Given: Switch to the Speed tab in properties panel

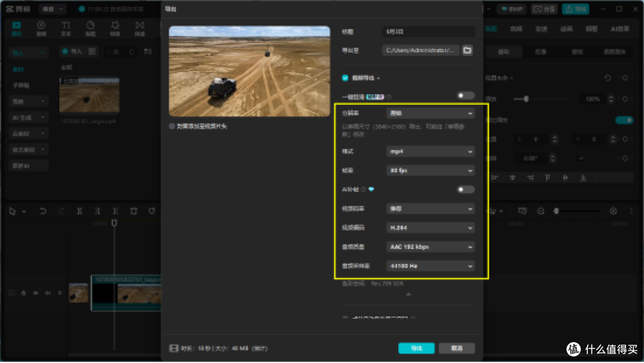Looking at the screenshot, I should point(541,29).
